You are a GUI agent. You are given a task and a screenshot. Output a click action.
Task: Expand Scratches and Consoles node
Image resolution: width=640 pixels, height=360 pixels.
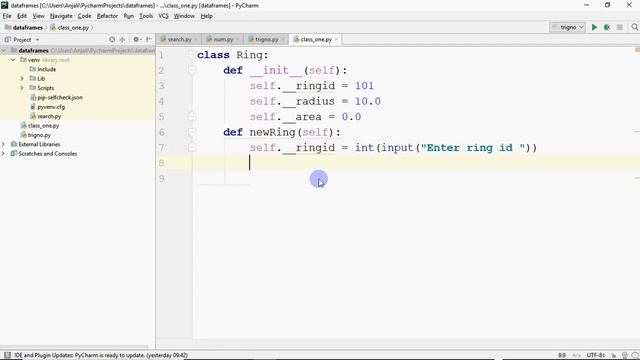point(4,154)
